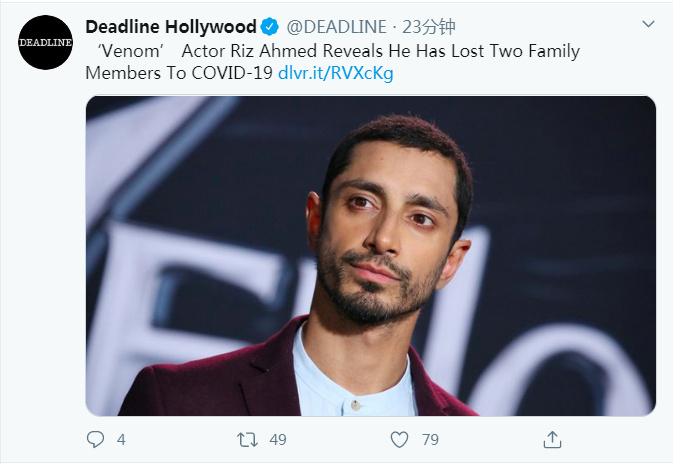Click the reply count 4
Screen dimensions: 673x464
pos(121,440)
